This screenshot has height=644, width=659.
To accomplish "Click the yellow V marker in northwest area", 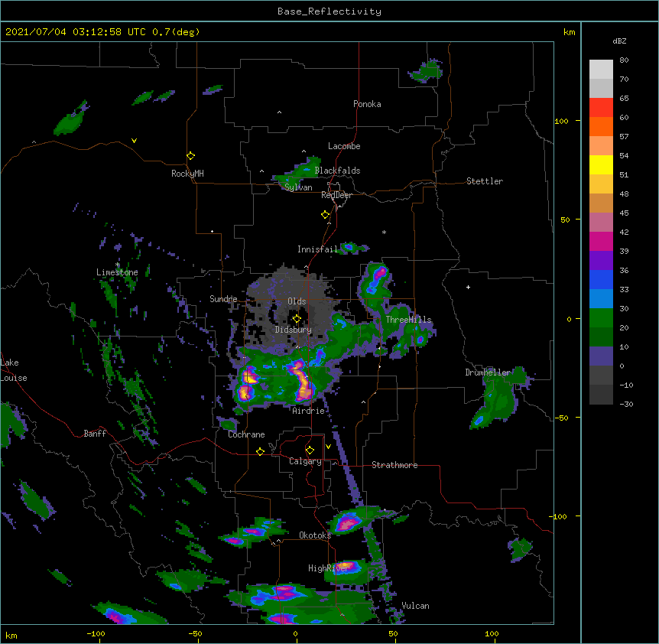I will tap(134, 141).
